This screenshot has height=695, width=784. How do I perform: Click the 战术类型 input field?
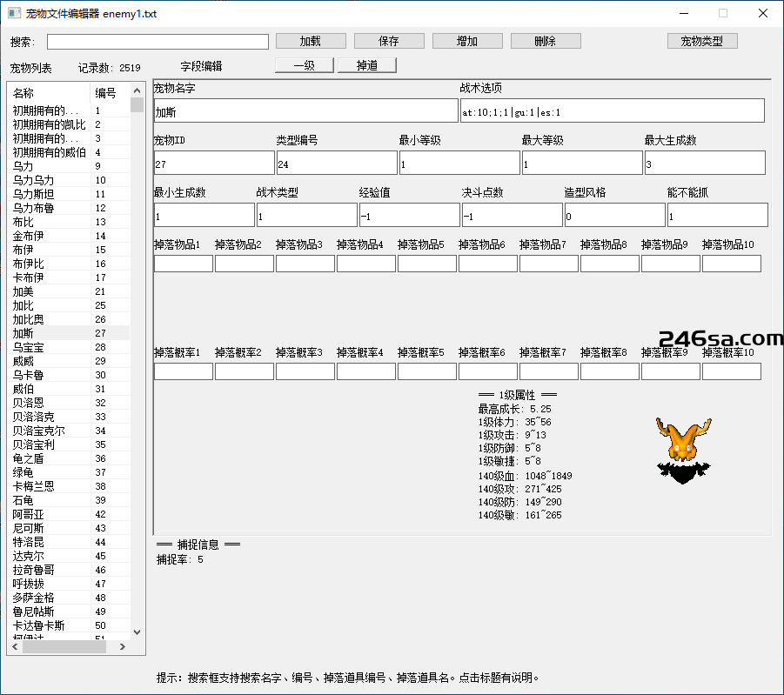click(x=307, y=215)
